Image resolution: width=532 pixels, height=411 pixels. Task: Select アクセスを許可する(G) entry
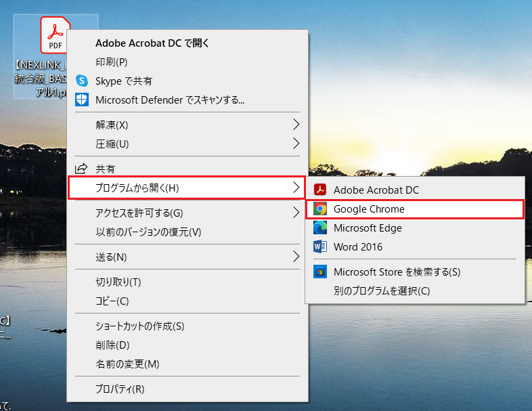[x=187, y=213]
